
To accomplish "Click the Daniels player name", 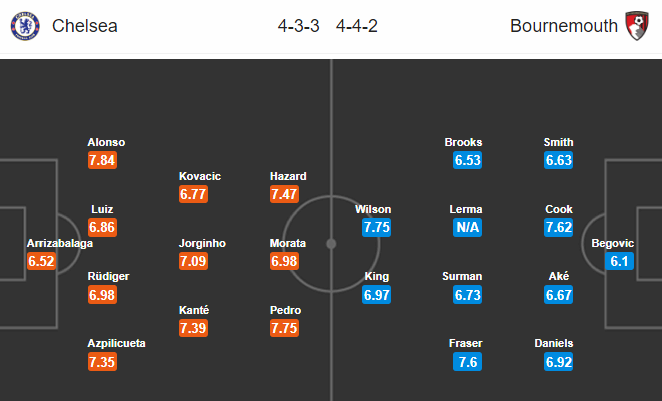I will 553,343.
